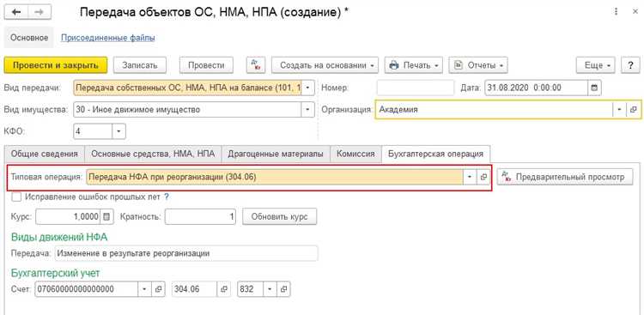Click the 304.06 account field
This screenshot has width=644, height=315.
pos(194,289)
